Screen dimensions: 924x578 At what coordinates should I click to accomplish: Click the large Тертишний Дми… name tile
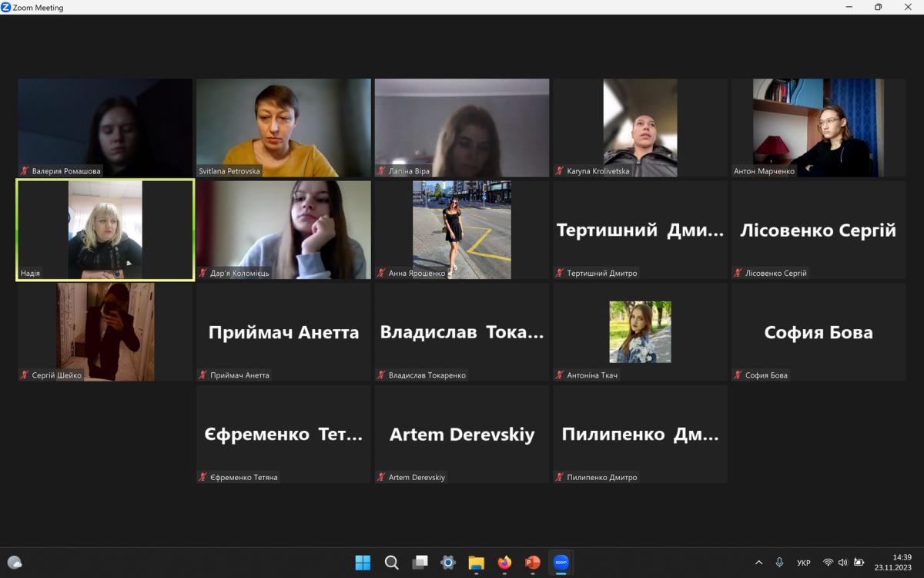[x=640, y=230]
